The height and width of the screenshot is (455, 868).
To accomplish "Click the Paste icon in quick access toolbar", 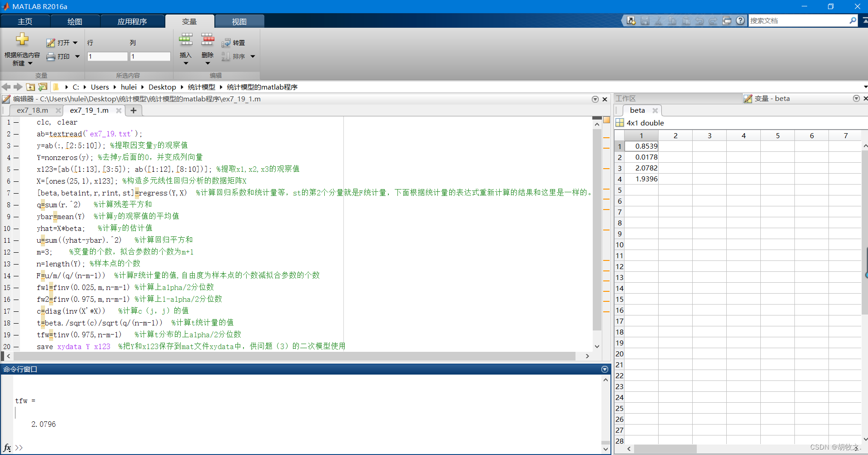I will (x=686, y=21).
